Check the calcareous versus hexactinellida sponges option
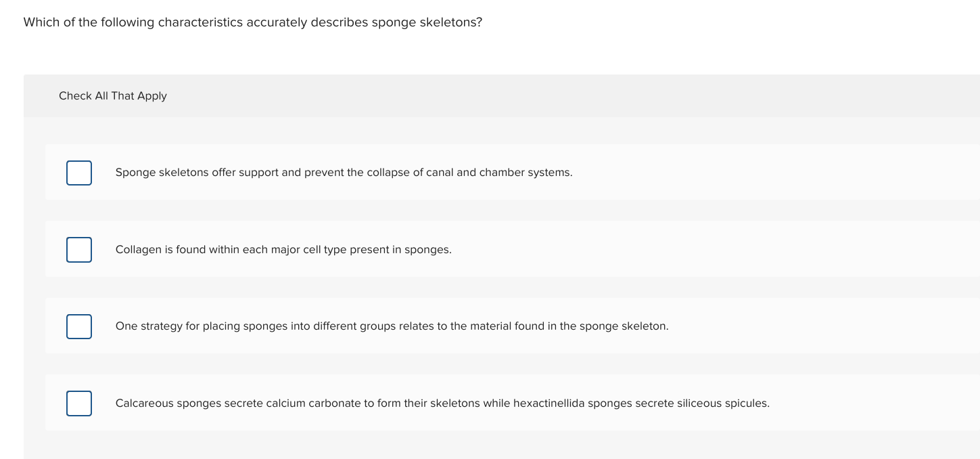This screenshot has height=459, width=980. (x=79, y=403)
